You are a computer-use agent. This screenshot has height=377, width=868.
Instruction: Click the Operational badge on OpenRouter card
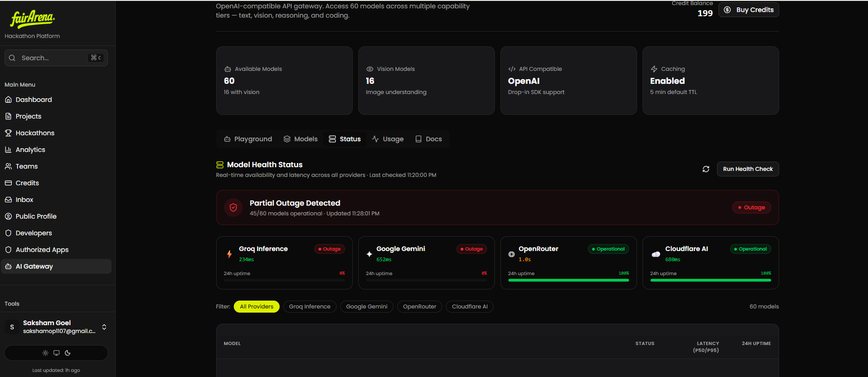point(608,249)
